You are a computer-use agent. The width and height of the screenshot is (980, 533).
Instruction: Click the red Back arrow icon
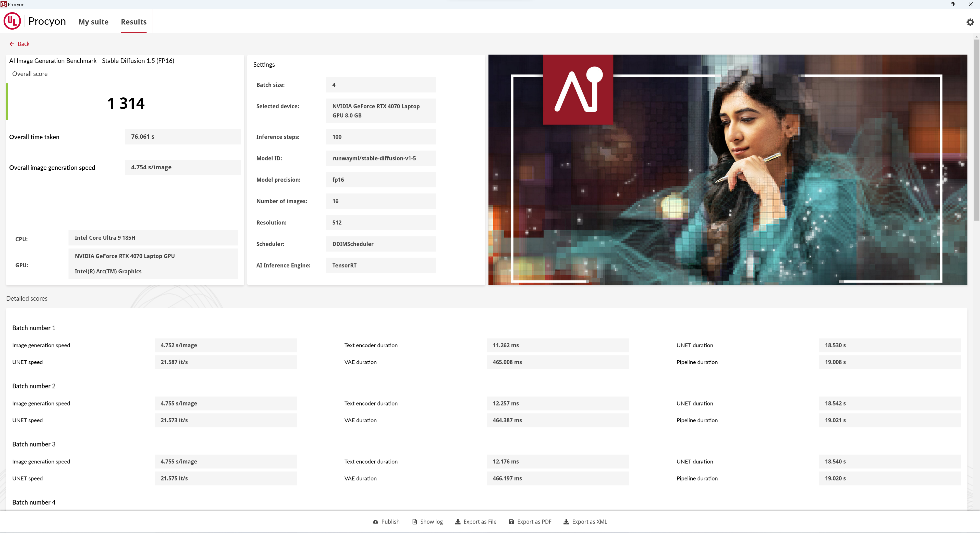12,44
